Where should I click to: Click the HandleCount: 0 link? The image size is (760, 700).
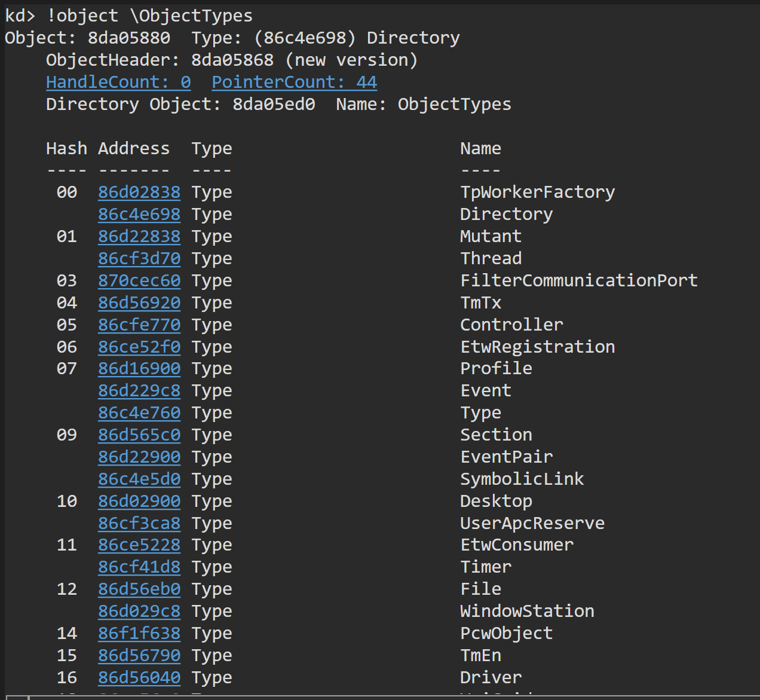pos(118,82)
